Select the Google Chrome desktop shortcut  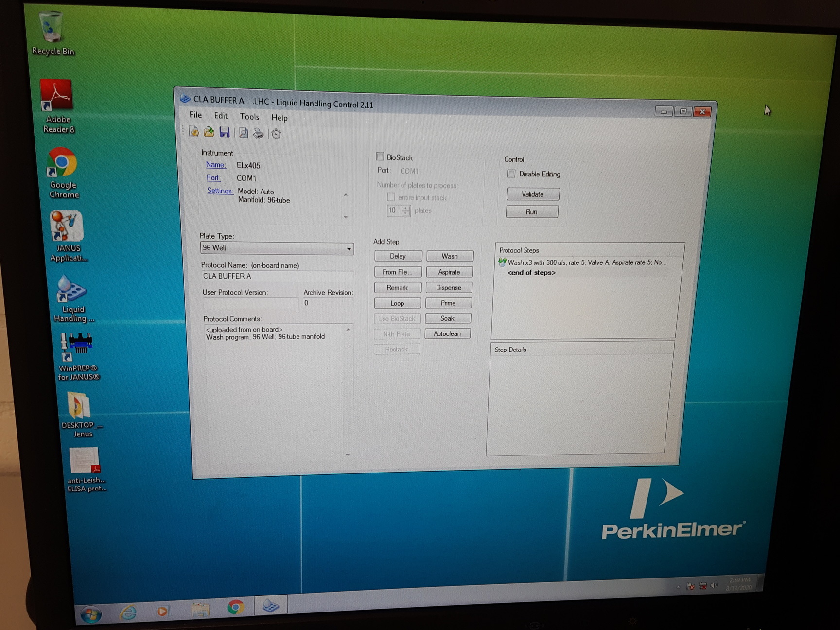coord(63,173)
